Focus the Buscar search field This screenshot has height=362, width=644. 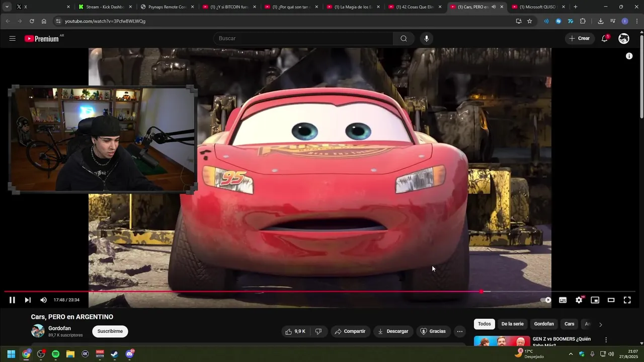[x=303, y=39]
